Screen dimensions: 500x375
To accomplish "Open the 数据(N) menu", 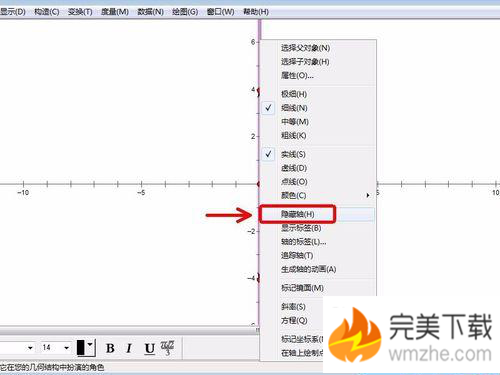I will pyautogui.click(x=151, y=12).
